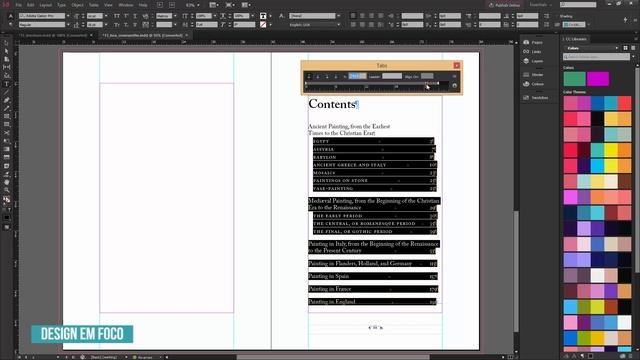Open the Object menu
This screenshot has width=640, height=360.
pos(77,5)
